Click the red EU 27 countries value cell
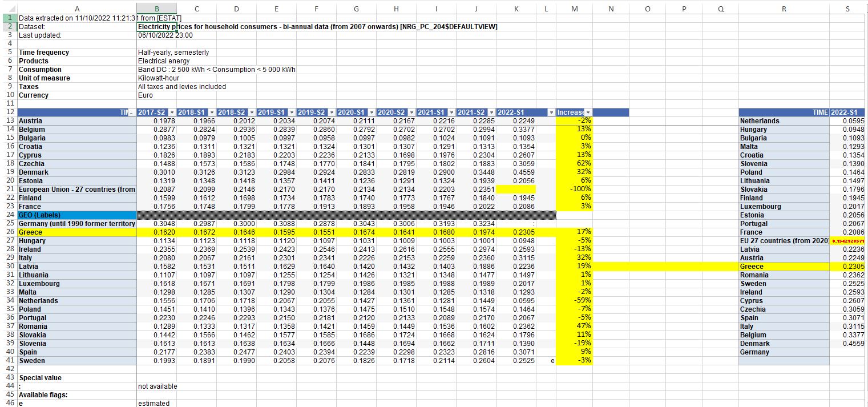 click(x=848, y=241)
